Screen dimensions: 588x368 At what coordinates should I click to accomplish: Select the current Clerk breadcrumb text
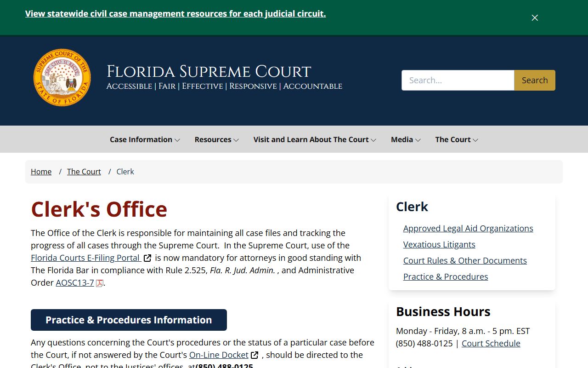(125, 172)
